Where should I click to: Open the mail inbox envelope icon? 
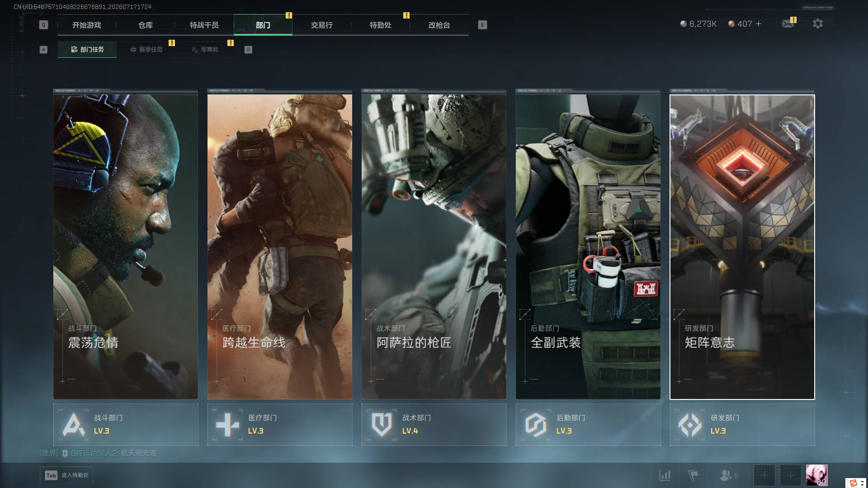coord(788,24)
